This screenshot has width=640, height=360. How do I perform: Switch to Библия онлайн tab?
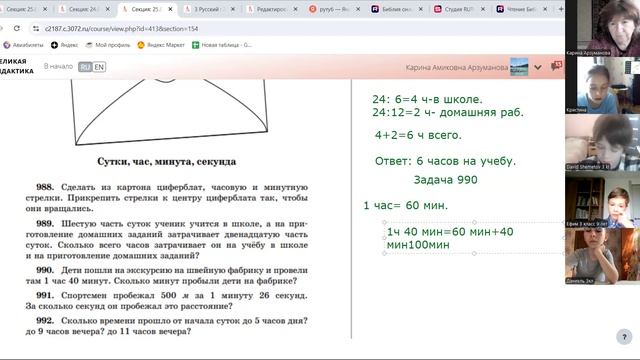point(397,9)
